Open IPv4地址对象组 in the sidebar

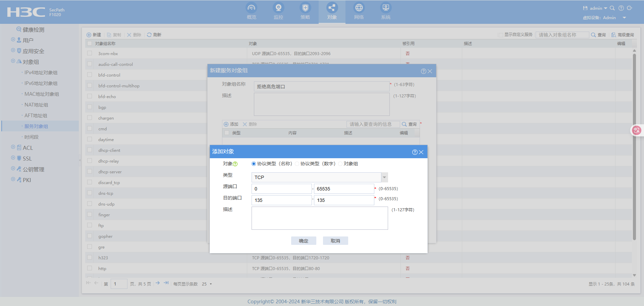tap(41, 73)
